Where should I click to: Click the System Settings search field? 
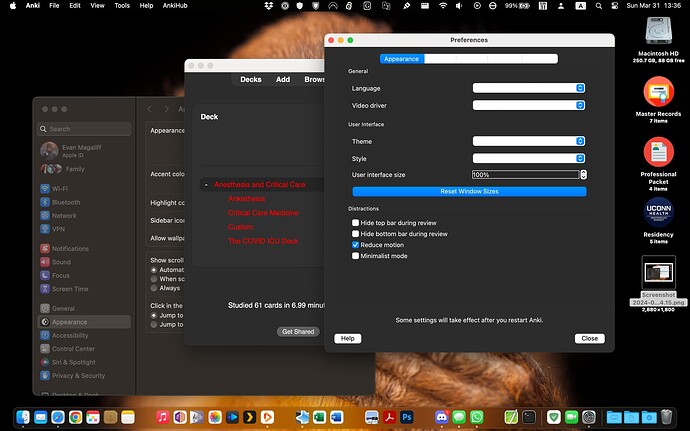[84, 129]
